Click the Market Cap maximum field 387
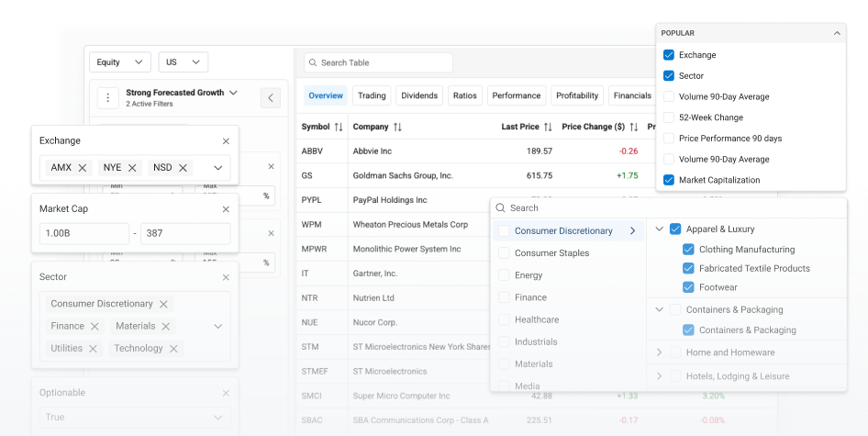The image size is (868, 436). tap(185, 234)
